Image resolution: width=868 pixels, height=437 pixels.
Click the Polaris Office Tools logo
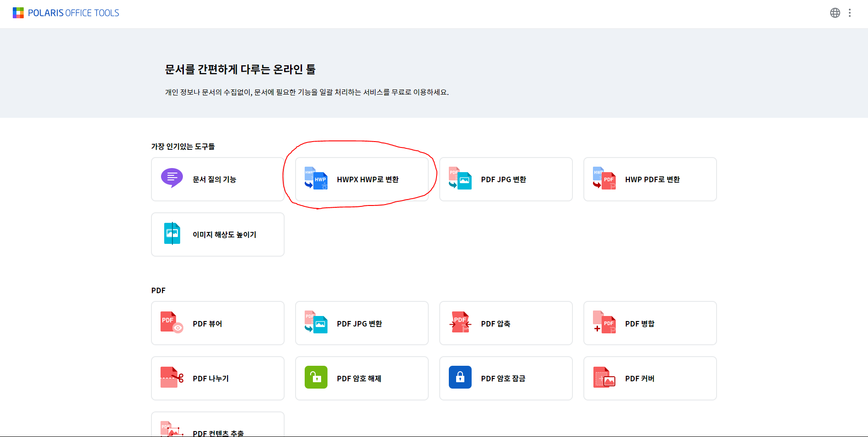coord(66,13)
